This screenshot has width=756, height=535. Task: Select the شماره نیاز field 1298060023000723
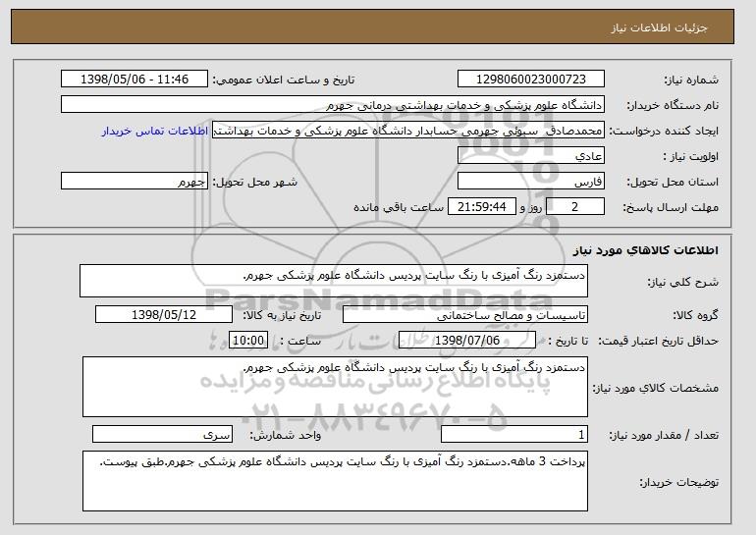pos(531,80)
